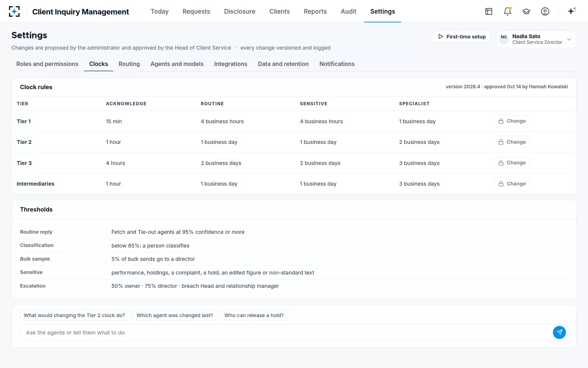
Task: Ask which agent was changed last
Action: tap(175, 315)
